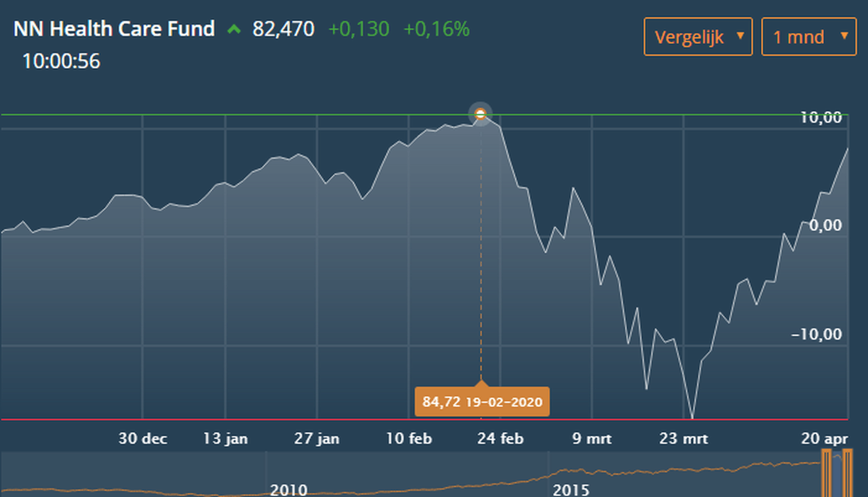Click the +0,130 absolute change value
868x497 pixels.
(359, 29)
